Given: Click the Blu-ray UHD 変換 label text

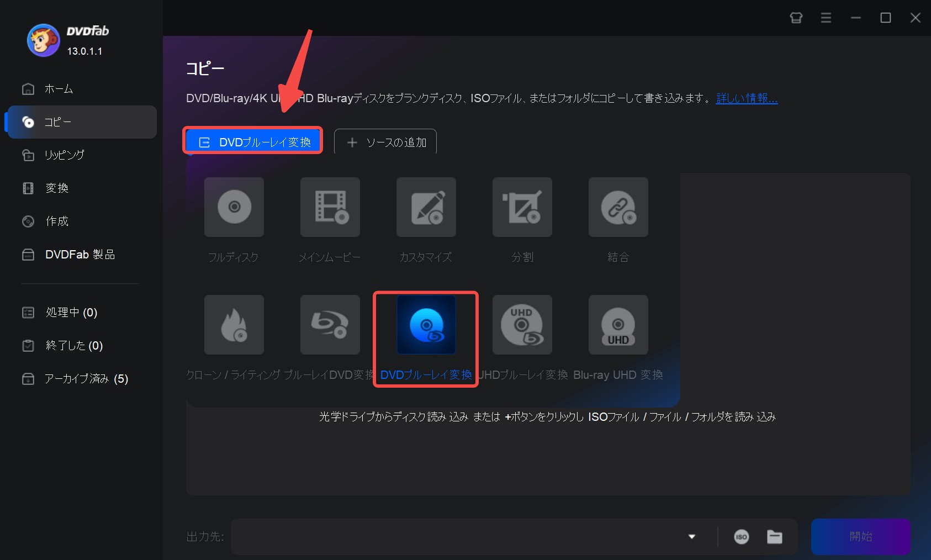Looking at the screenshot, I should tap(618, 375).
